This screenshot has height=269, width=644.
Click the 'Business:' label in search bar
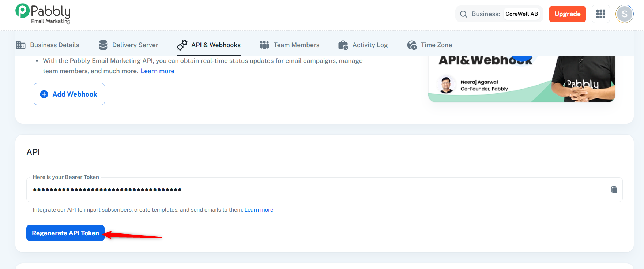(x=486, y=14)
